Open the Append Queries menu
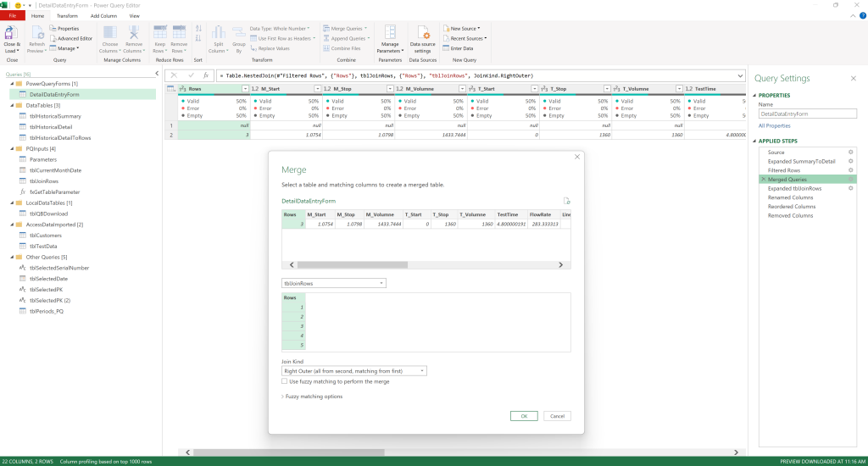This screenshot has width=868, height=466. [347, 39]
